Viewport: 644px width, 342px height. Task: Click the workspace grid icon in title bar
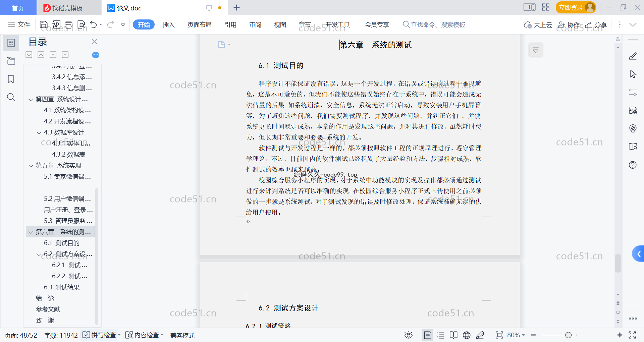point(546,7)
